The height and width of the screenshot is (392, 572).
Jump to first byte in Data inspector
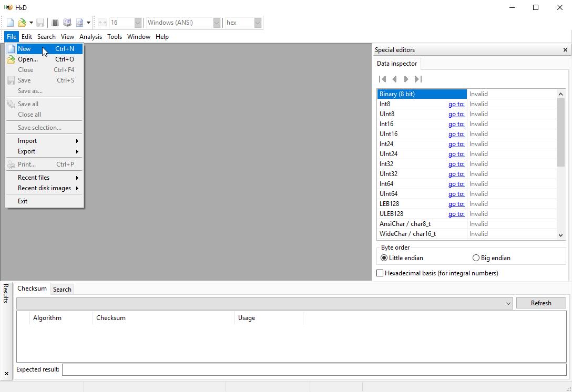pyautogui.click(x=383, y=79)
